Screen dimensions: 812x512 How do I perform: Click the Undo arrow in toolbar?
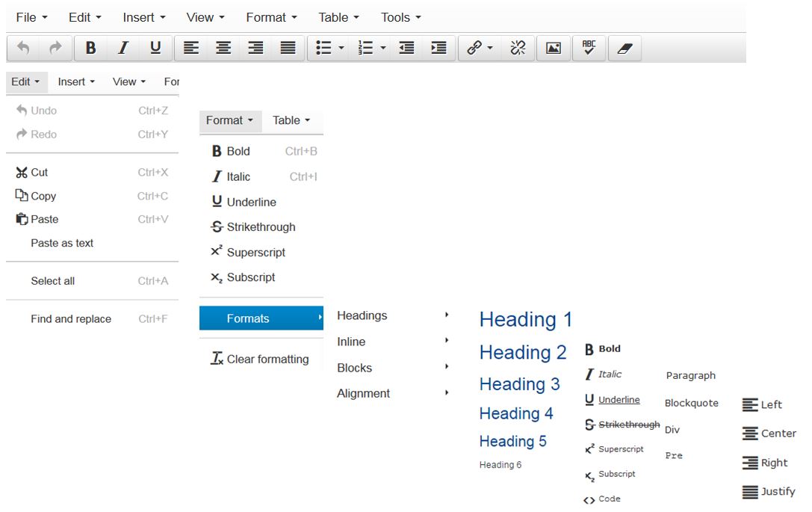tap(23, 48)
